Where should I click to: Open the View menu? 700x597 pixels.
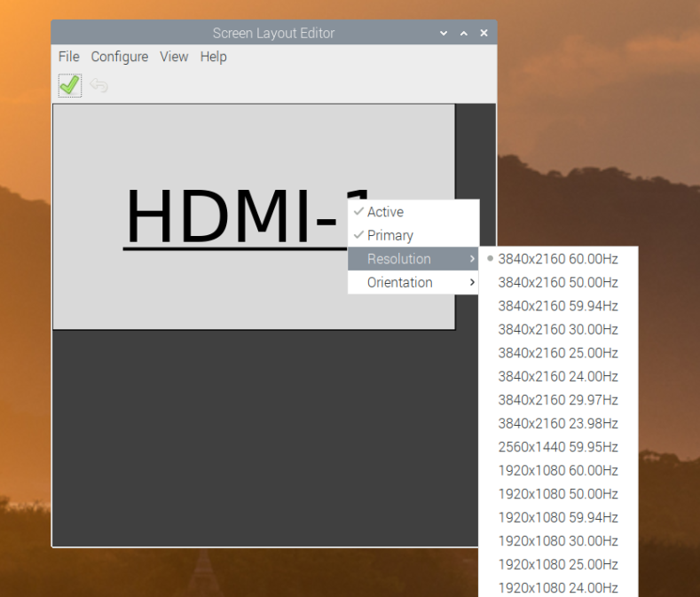pos(174,57)
